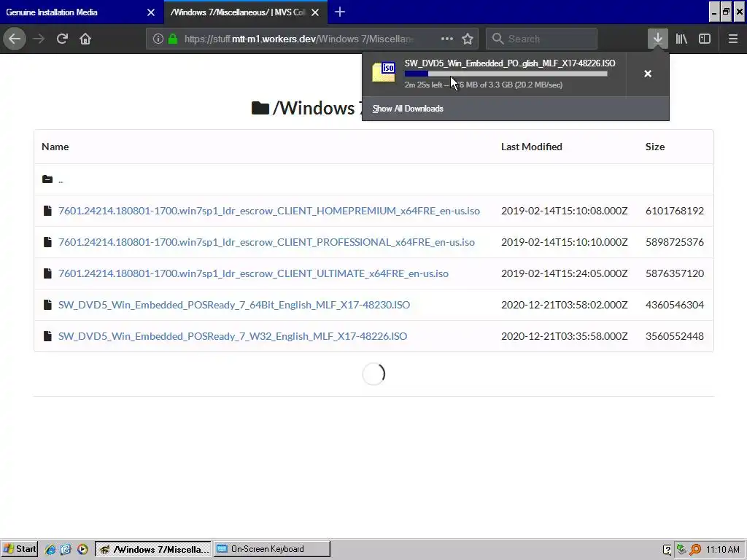The width and height of the screenshot is (747, 560).
Task: Click the Name column header
Action: [x=55, y=147]
